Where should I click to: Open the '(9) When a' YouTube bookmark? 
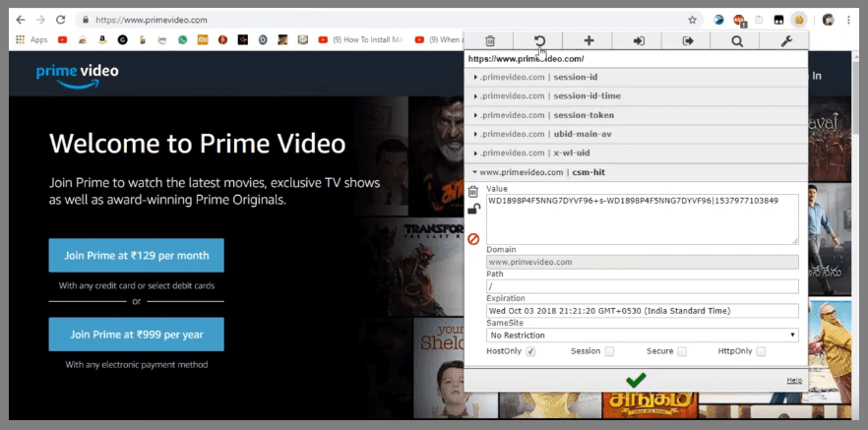(x=437, y=39)
